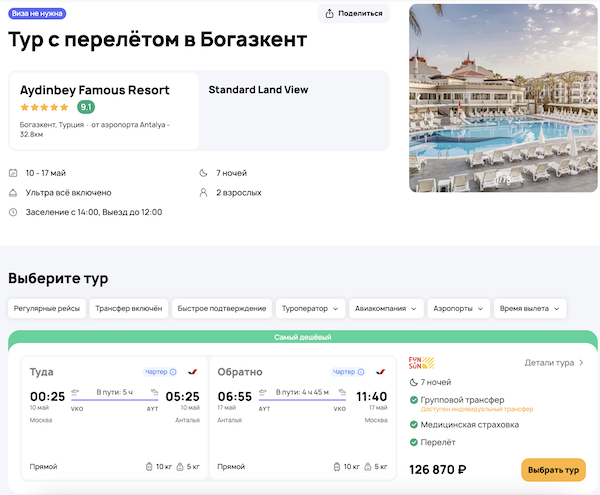Select the Standard Land View room tab
600x495 pixels.
point(258,90)
